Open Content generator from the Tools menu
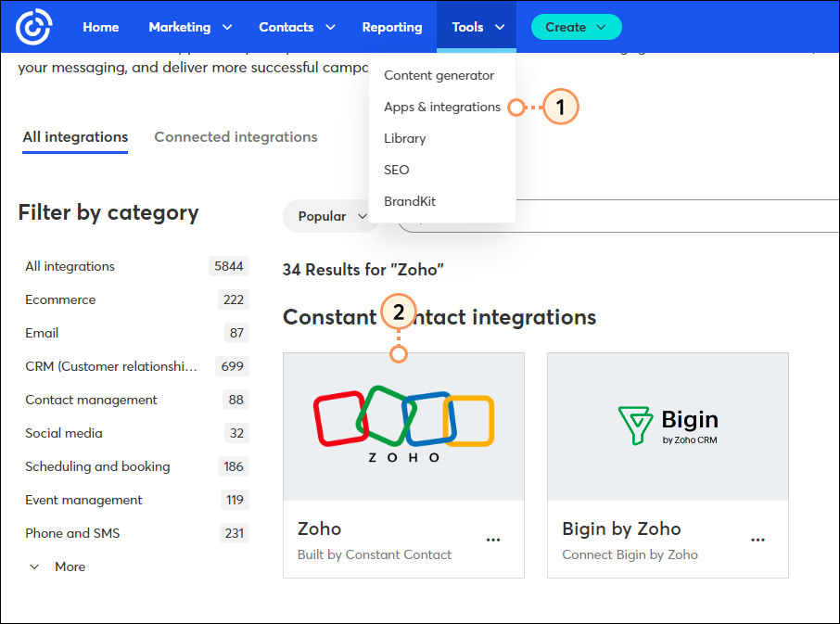This screenshot has height=624, width=840. (x=441, y=75)
